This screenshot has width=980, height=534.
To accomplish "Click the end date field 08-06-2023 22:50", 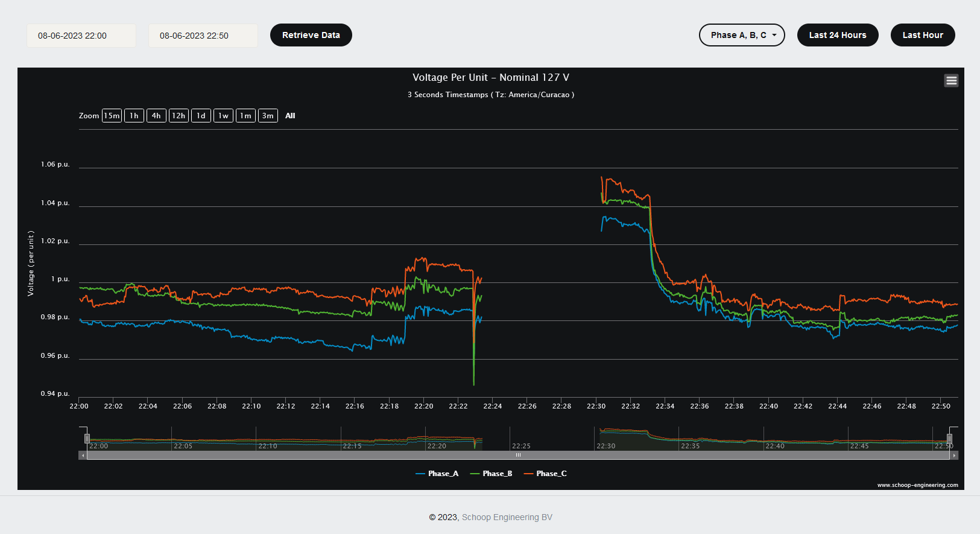I will (203, 36).
